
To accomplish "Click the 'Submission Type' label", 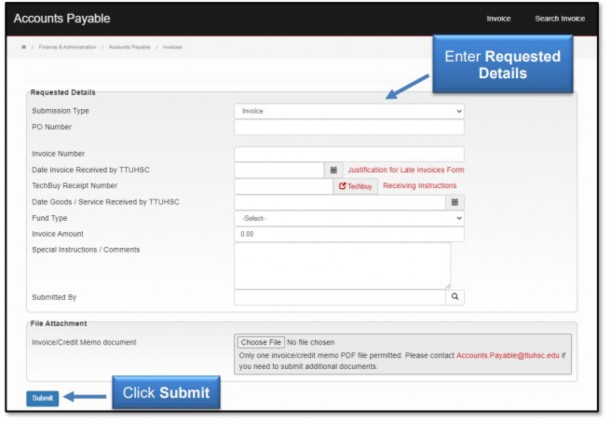I will 60,111.
